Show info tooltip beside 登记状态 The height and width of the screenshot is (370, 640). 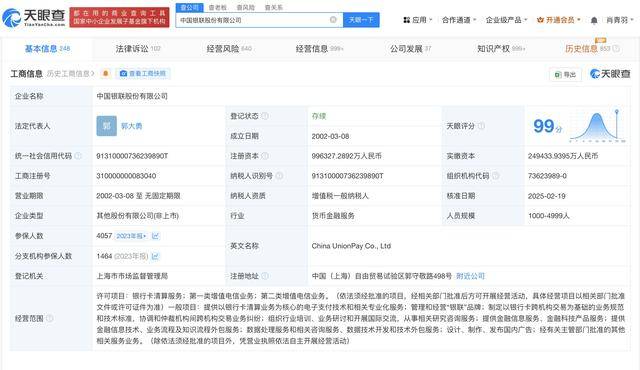pos(265,116)
